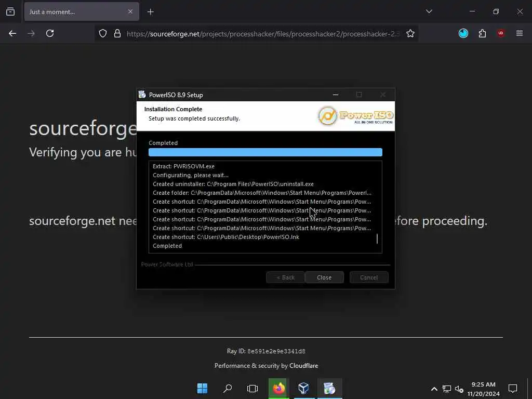Select the 'Create folder' log line
The image size is (532, 399).
tap(262, 193)
